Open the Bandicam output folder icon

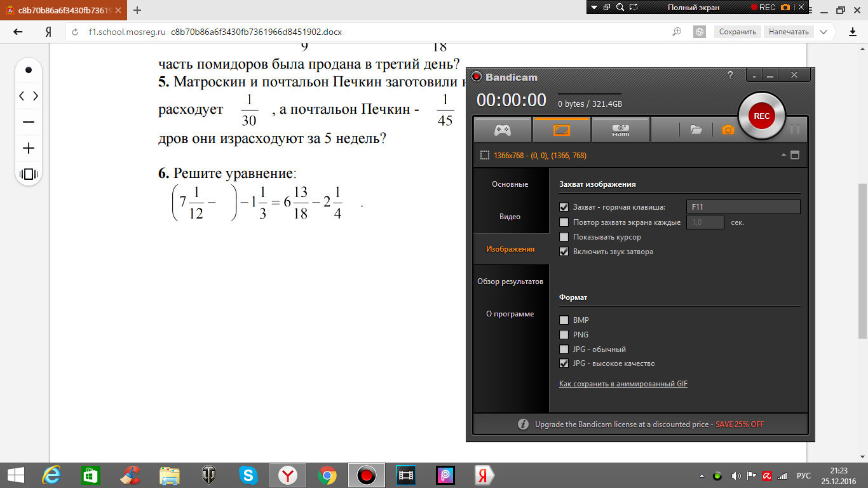(x=696, y=130)
